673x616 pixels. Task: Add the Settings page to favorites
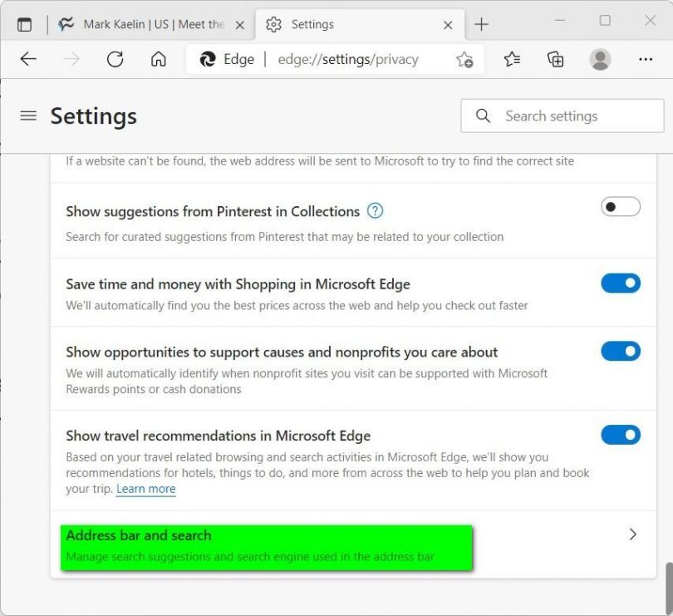point(465,60)
